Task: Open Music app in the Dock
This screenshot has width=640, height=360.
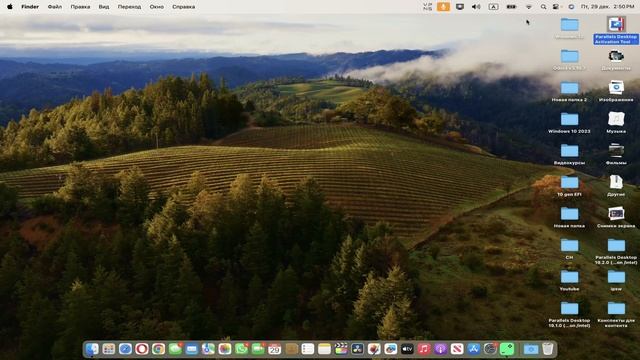Action: [x=424, y=349]
